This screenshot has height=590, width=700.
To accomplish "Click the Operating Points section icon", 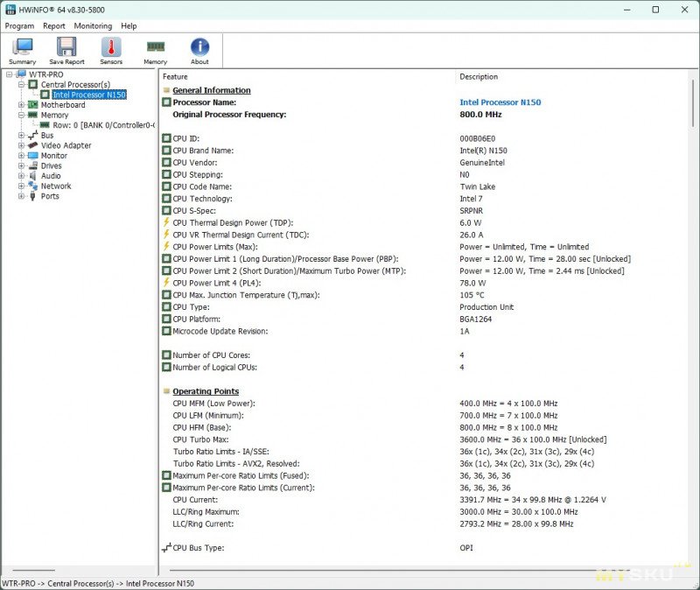I will 166,391.
